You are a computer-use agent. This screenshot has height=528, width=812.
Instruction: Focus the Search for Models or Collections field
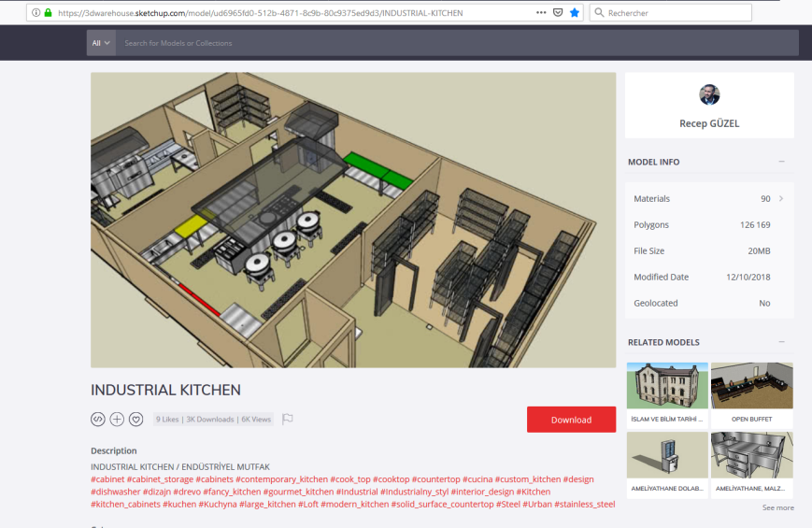[458, 43]
